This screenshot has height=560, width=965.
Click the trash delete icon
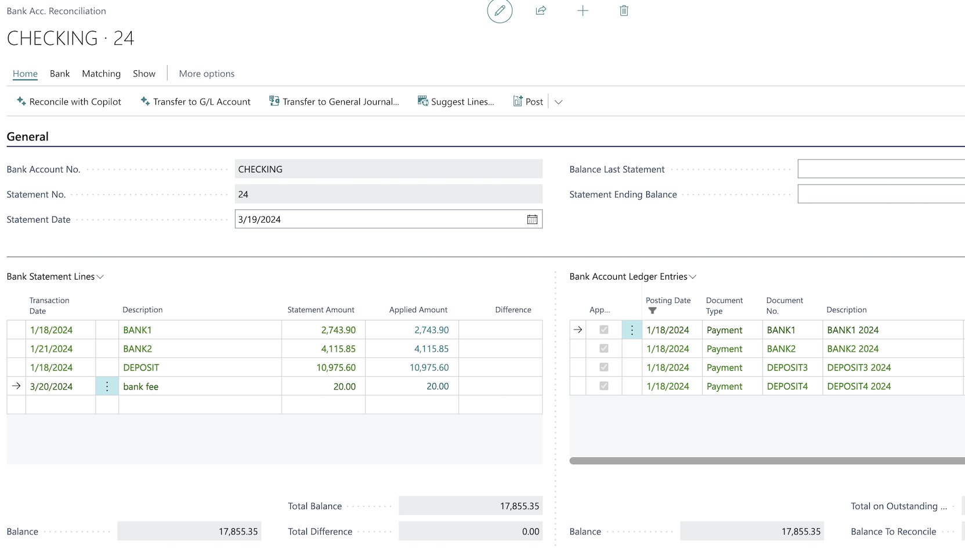click(624, 10)
